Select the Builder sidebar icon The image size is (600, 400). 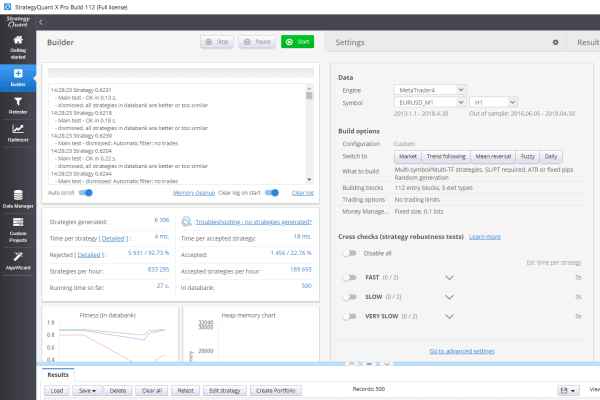[18, 78]
